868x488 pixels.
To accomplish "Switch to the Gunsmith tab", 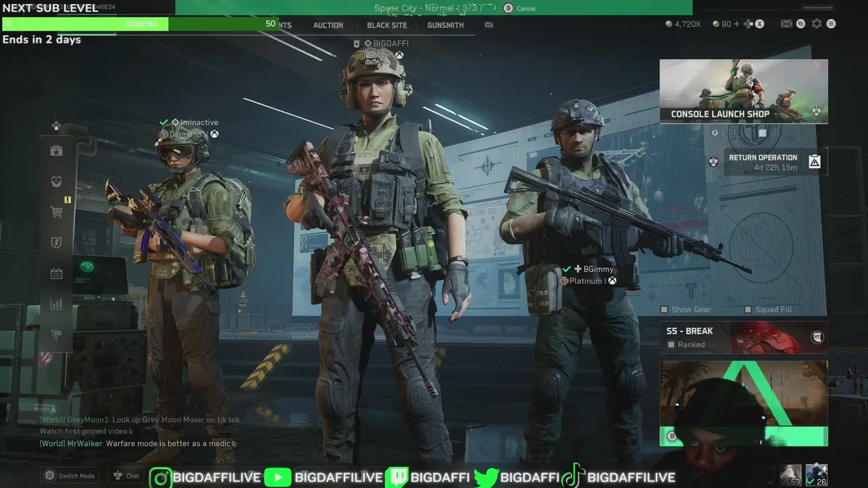I will [x=446, y=25].
